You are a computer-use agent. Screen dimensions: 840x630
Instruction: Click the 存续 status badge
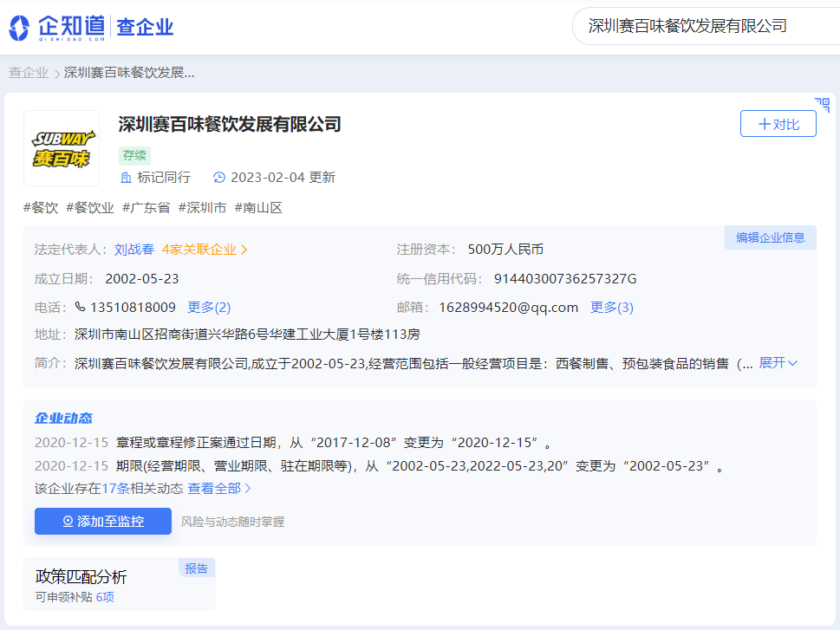pos(134,156)
